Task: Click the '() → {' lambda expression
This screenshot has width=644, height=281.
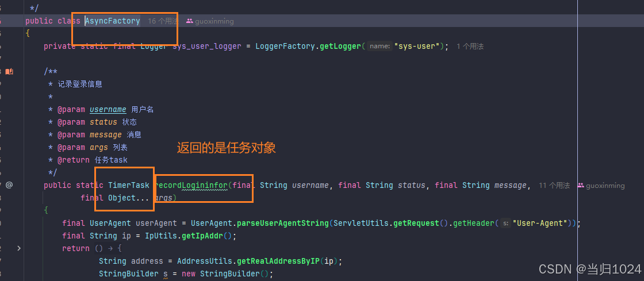Action: 109,249
